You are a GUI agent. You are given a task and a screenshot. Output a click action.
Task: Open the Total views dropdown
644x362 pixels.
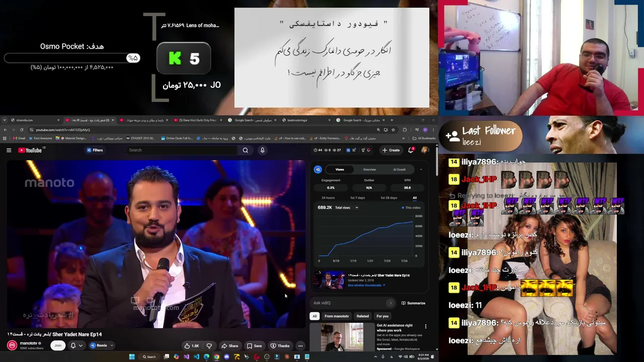[x=347, y=208]
